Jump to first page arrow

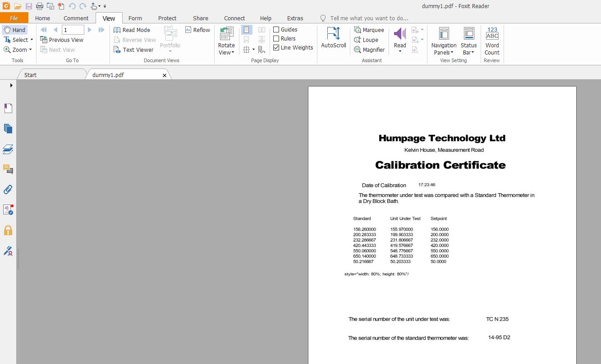pyautogui.click(x=44, y=30)
